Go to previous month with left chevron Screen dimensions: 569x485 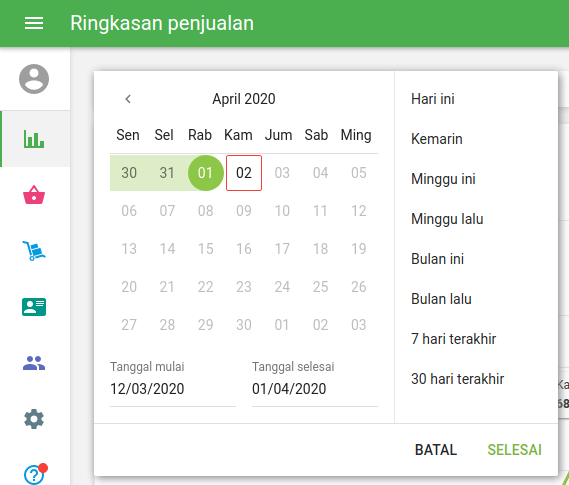click(128, 99)
